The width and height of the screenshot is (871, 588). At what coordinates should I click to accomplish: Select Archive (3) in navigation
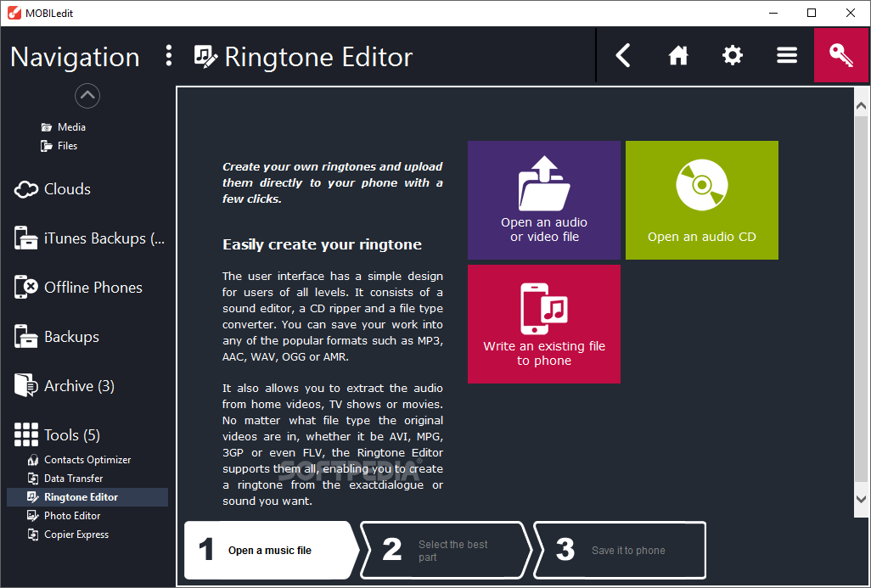click(x=80, y=386)
